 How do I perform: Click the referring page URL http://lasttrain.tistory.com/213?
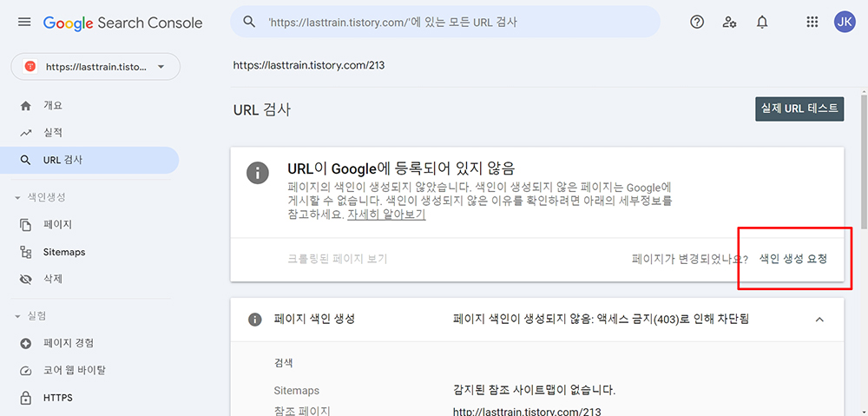coord(527,412)
